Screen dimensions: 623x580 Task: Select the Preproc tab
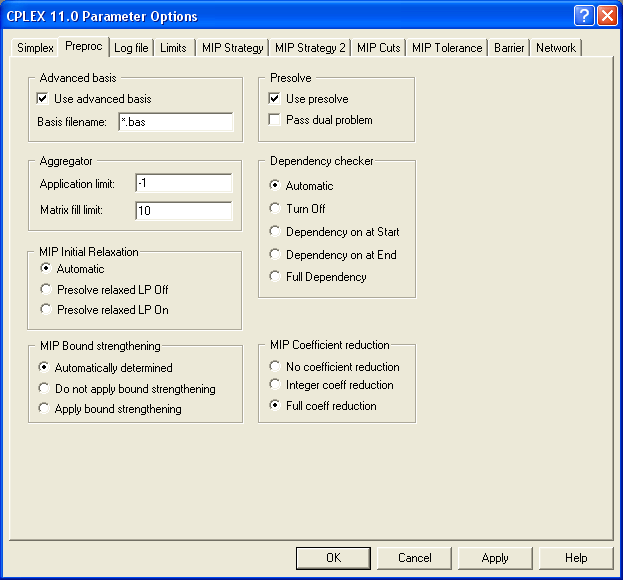click(83, 46)
